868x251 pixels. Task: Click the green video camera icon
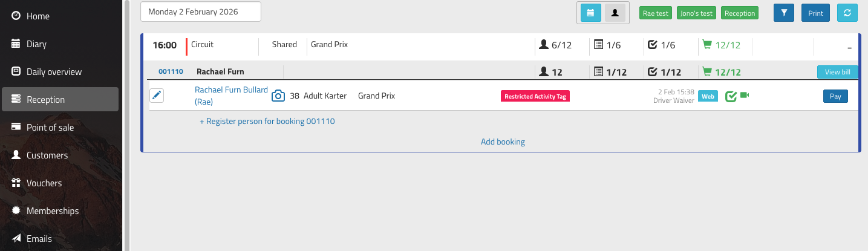(x=745, y=95)
